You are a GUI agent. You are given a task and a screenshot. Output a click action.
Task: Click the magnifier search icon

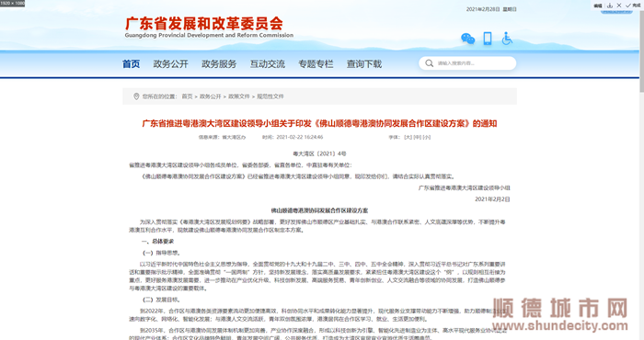tap(430, 63)
